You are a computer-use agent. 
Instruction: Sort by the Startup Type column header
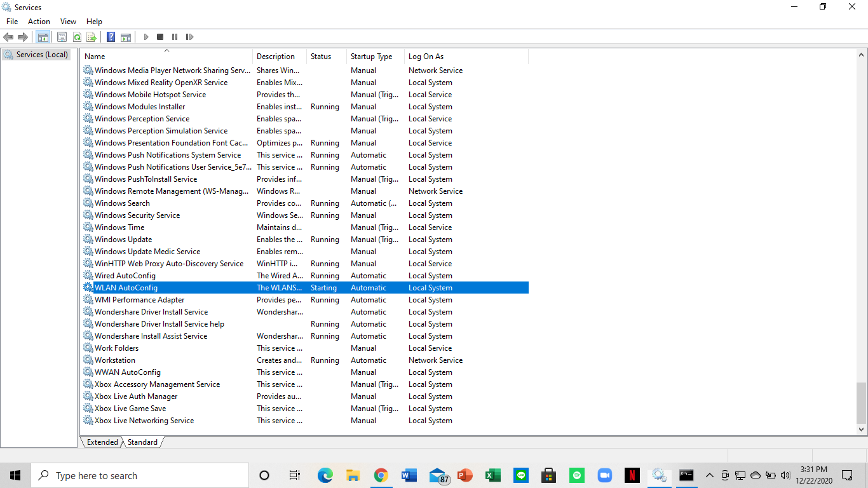pyautogui.click(x=376, y=57)
